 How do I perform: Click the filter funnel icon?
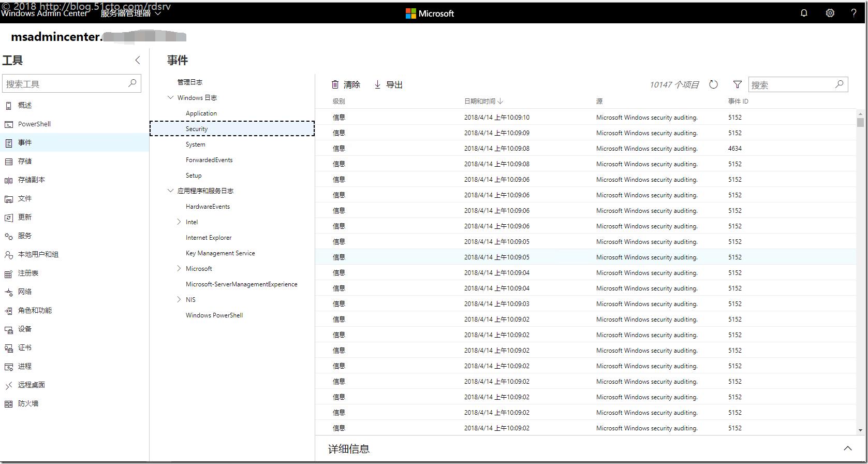pos(738,84)
